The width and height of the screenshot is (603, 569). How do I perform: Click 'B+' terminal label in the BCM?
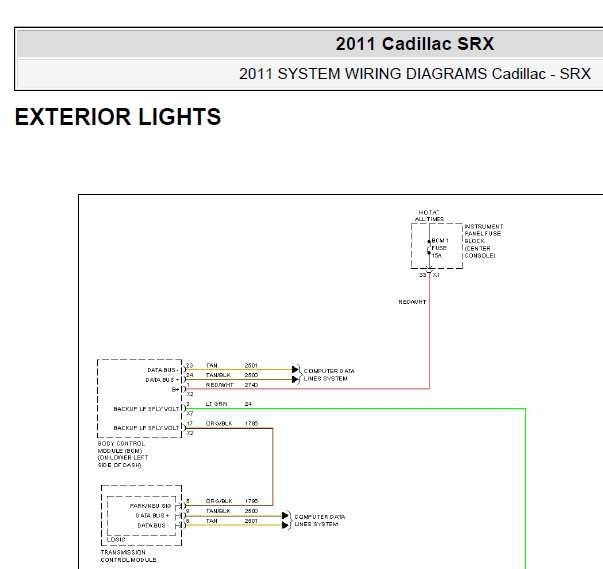point(175,389)
